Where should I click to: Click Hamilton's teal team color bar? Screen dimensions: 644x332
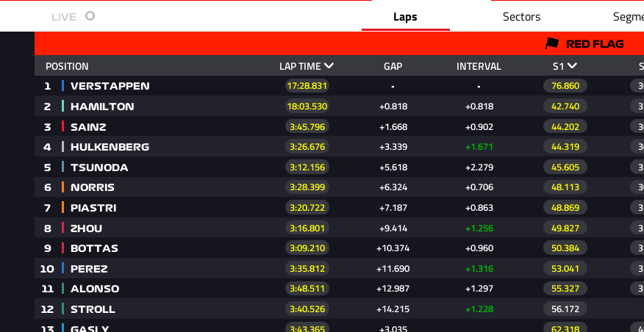click(62, 107)
